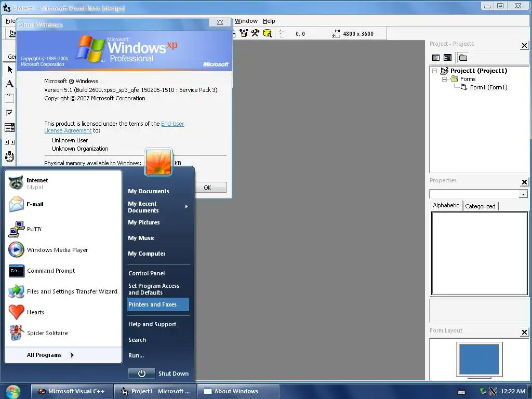Click the user account flower picture
Image resolution: width=532 pixels, height=399 pixels.
pos(158,162)
